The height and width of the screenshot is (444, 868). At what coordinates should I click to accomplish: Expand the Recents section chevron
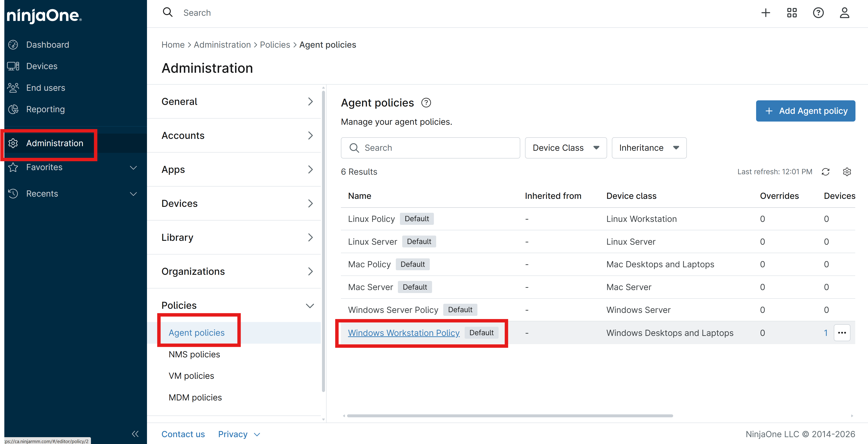(x=134, y=194)
